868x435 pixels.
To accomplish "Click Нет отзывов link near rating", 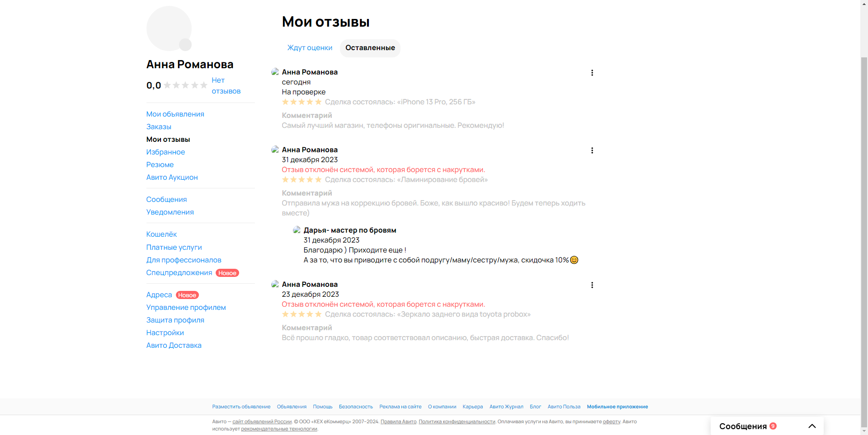I will (x=225, y=85).
